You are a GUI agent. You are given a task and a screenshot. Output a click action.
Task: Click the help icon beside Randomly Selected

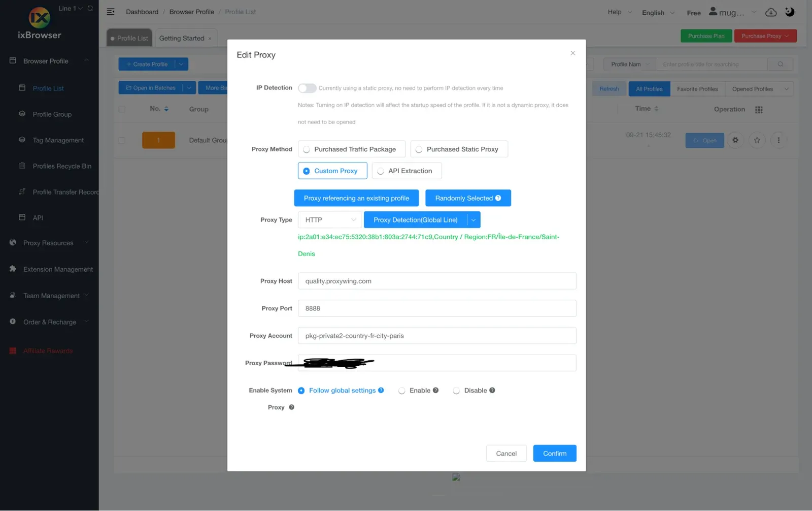pos(498,198)
